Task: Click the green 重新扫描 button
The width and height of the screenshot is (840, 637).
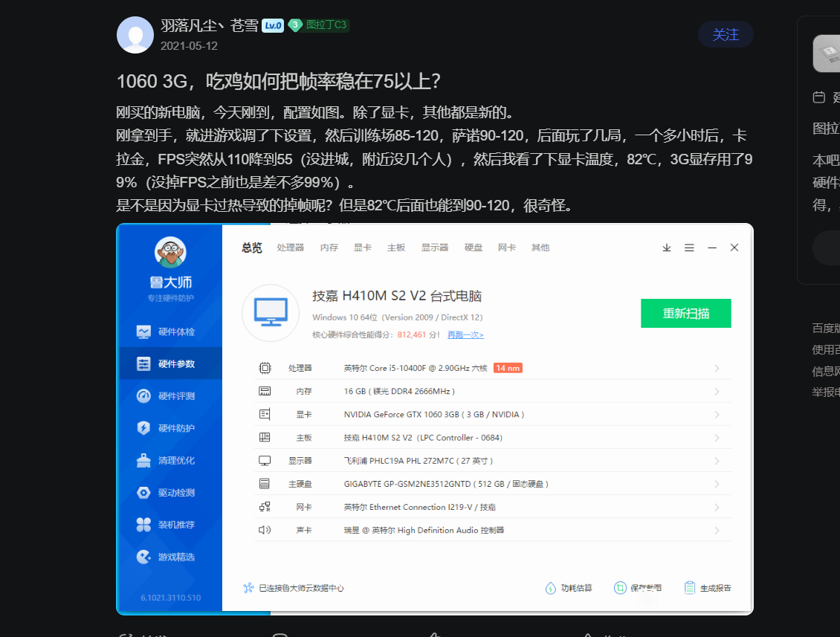Action: (x=685, y=314)
